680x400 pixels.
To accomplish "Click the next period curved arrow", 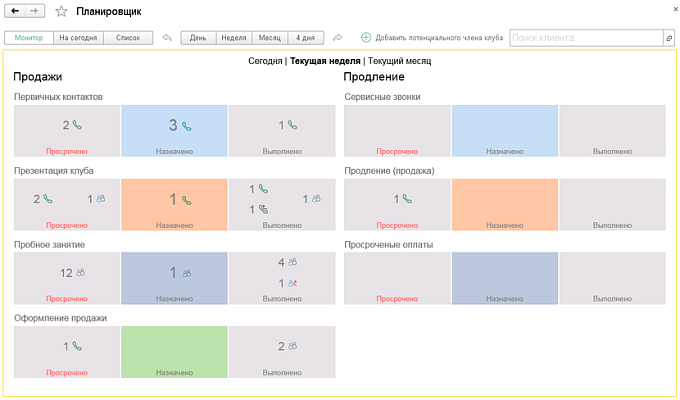I will 338,38.
